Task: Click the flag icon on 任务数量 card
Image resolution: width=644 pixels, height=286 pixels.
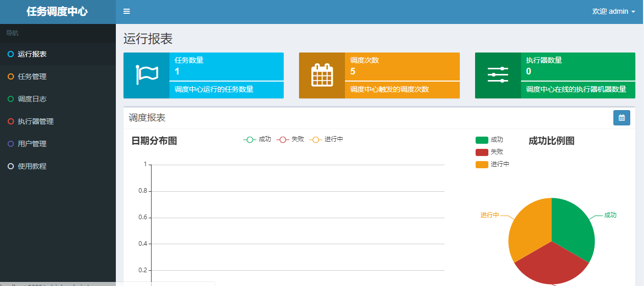Action: [x=146, y=75]
